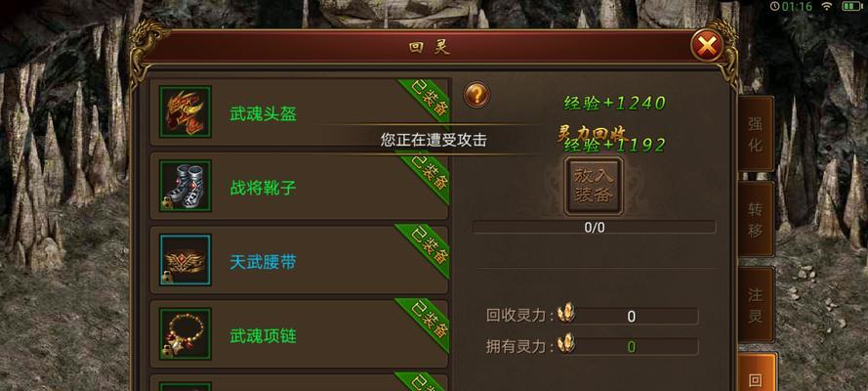Image resolution: width=868 pixels, height=391 pixels.
Task: Click the 武魂项链 necklace icon
Action: tap(185, 334)
